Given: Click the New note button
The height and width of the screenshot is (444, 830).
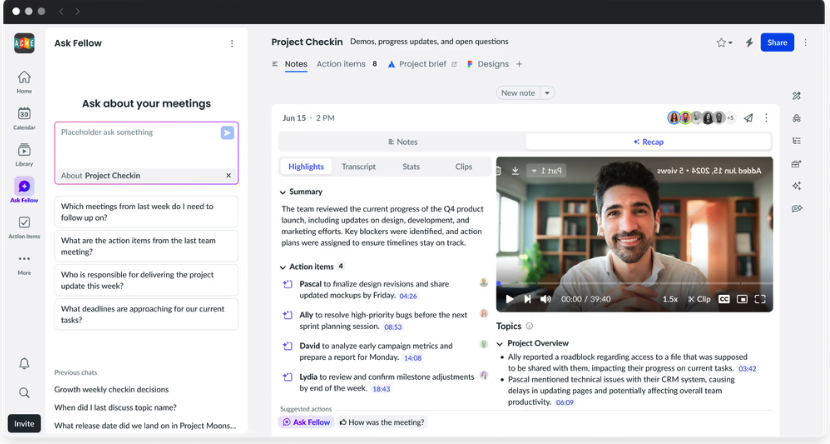Looking at the screenshot, I should point(518,93).
